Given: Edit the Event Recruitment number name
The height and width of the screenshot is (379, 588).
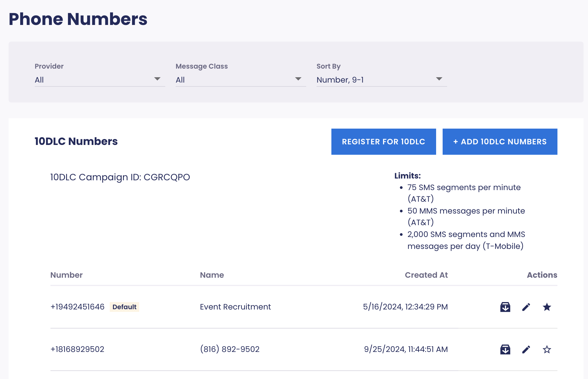Looking at the screenshot, I should 526,307.
